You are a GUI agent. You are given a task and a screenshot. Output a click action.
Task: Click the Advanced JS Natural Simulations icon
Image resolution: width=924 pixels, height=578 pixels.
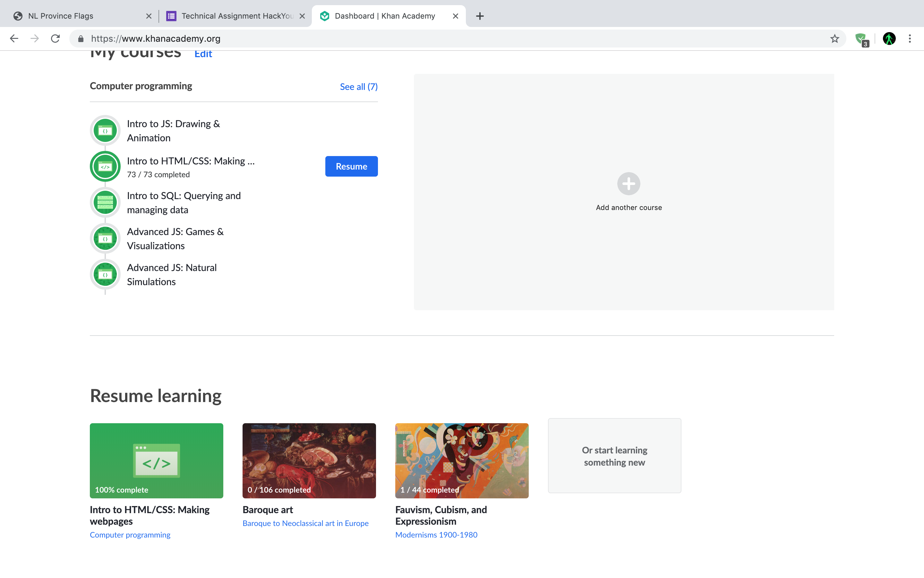(x=105, y=274)
